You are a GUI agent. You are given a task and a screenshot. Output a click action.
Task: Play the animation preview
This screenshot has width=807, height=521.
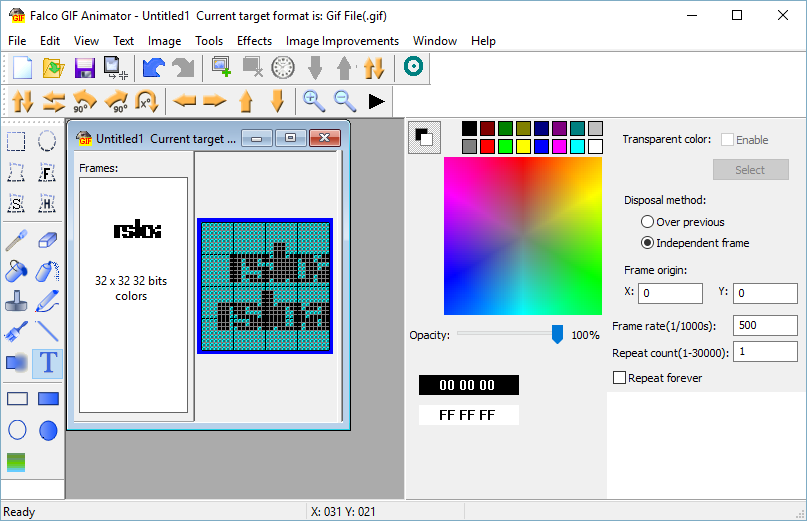377,101
